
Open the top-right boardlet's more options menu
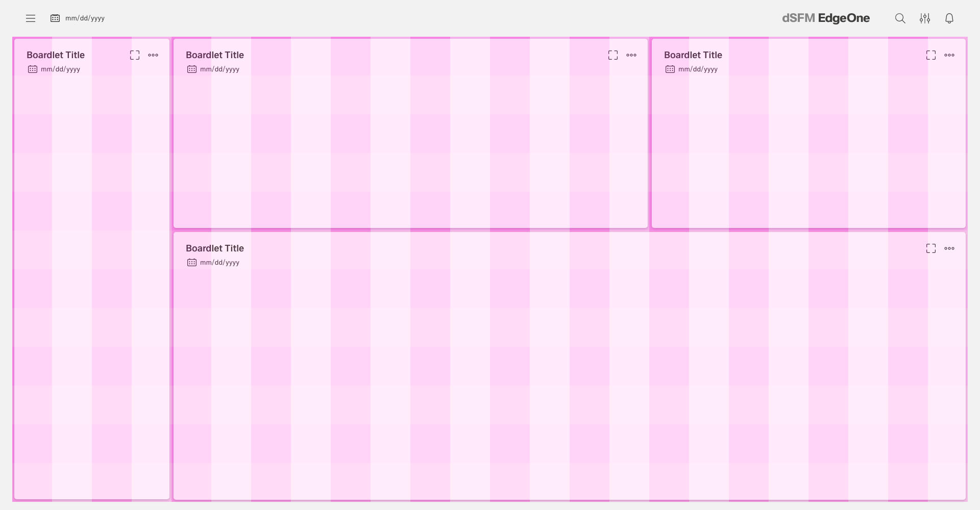[949, 55]
